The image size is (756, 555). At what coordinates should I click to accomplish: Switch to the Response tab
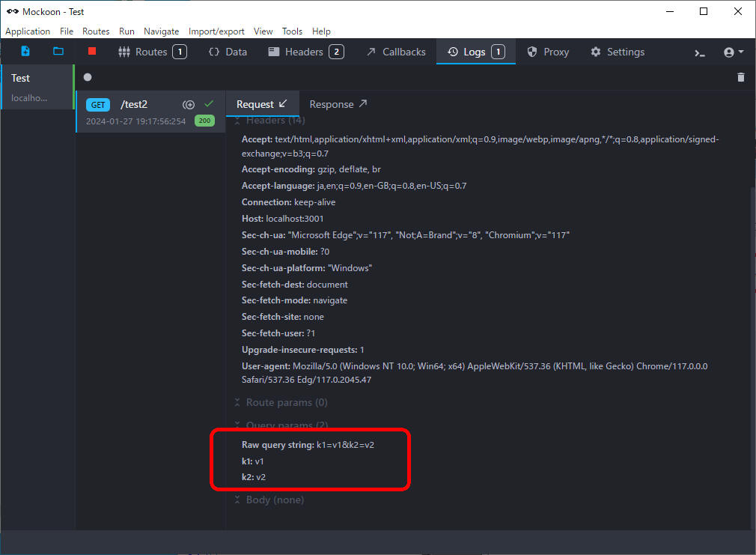(338, 104)
